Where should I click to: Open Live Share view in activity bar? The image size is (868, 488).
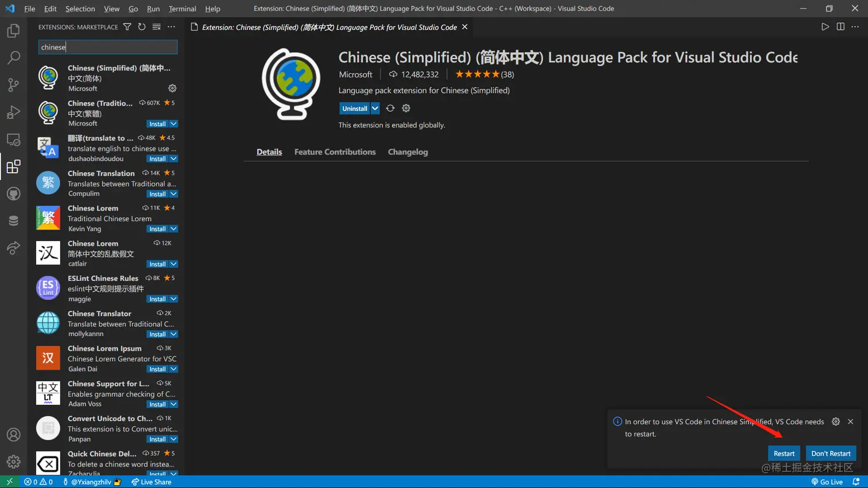click(x=13, y=248)
